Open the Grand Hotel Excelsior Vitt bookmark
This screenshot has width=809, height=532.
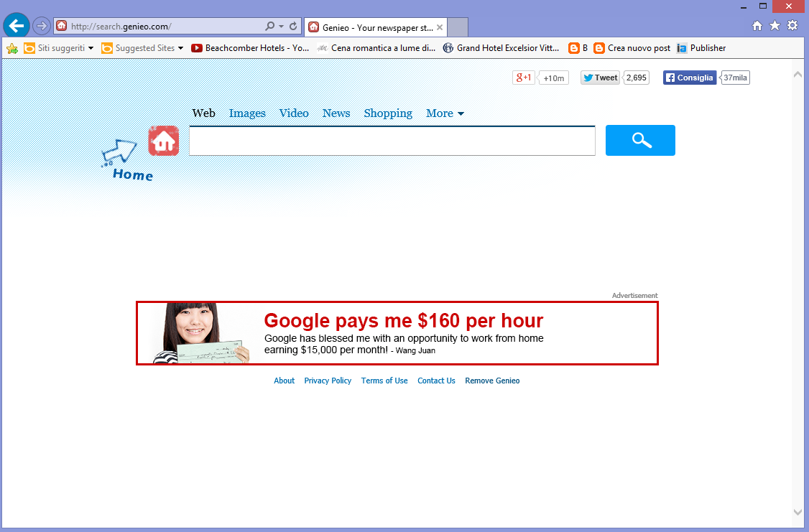pos(501,48)
